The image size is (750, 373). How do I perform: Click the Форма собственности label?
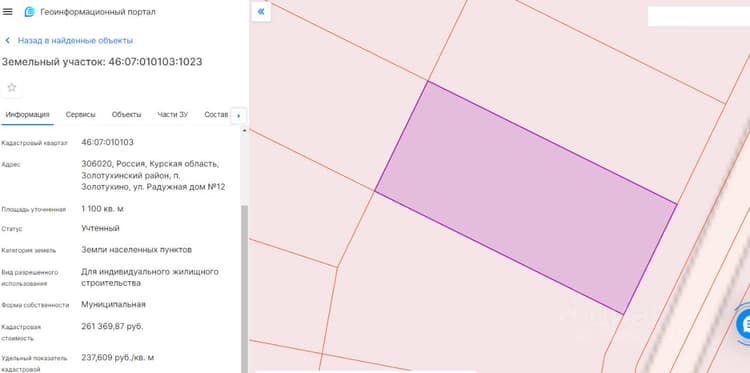[35, 305]
